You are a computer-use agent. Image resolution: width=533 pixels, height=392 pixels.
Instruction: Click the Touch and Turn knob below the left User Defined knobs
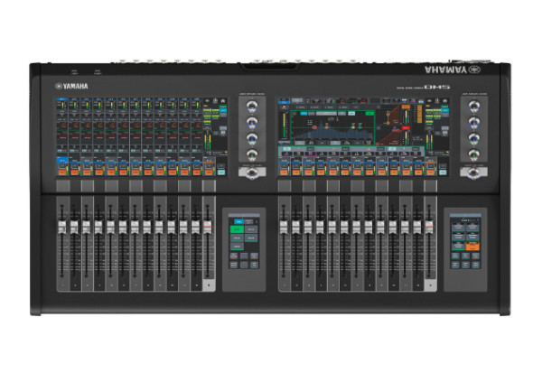point(252,173)
